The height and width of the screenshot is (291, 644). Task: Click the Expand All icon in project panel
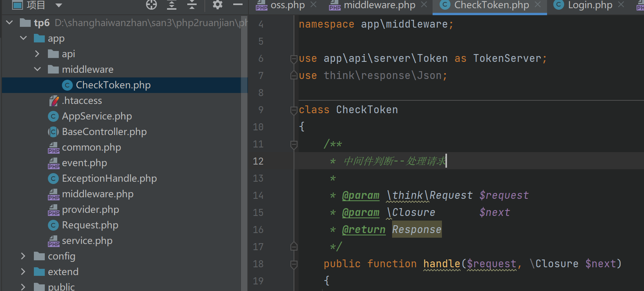tap(172, 5)
